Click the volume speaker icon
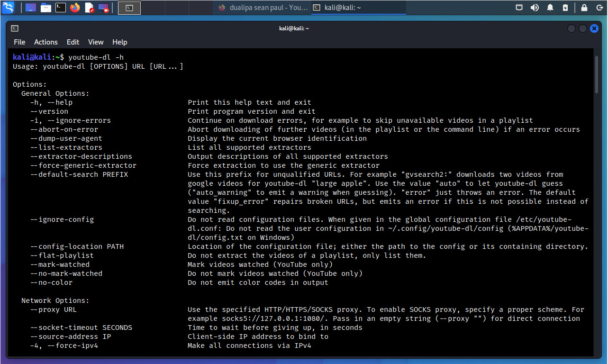Screen dimensions: 608x364 [535, 8]
